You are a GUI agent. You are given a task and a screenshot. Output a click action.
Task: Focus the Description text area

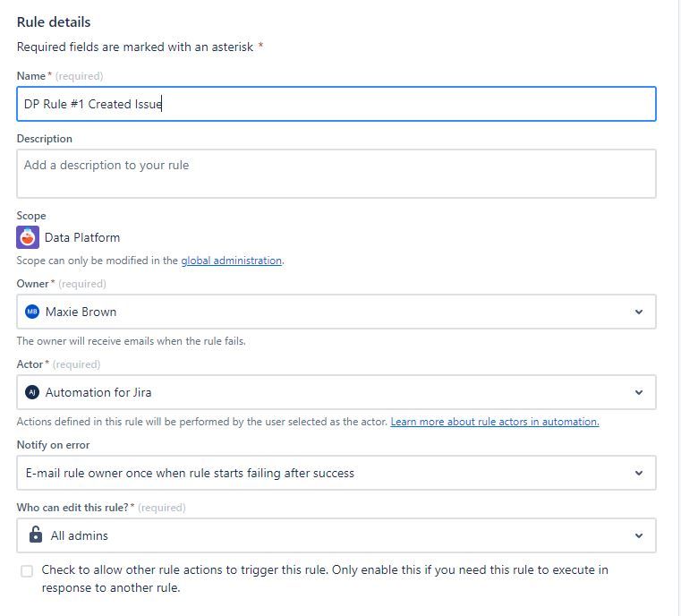click(336, 173)
